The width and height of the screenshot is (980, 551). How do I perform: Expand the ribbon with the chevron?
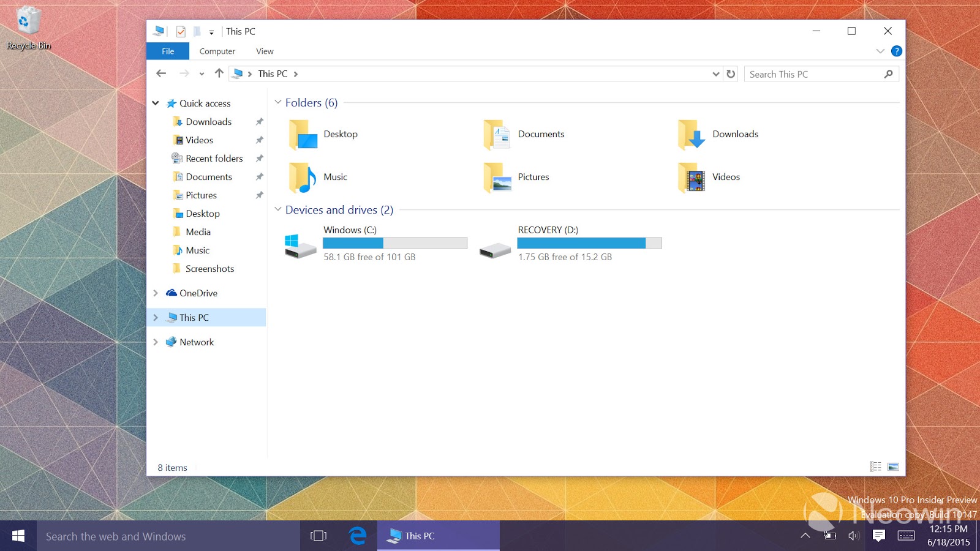(x=880, y=51)
